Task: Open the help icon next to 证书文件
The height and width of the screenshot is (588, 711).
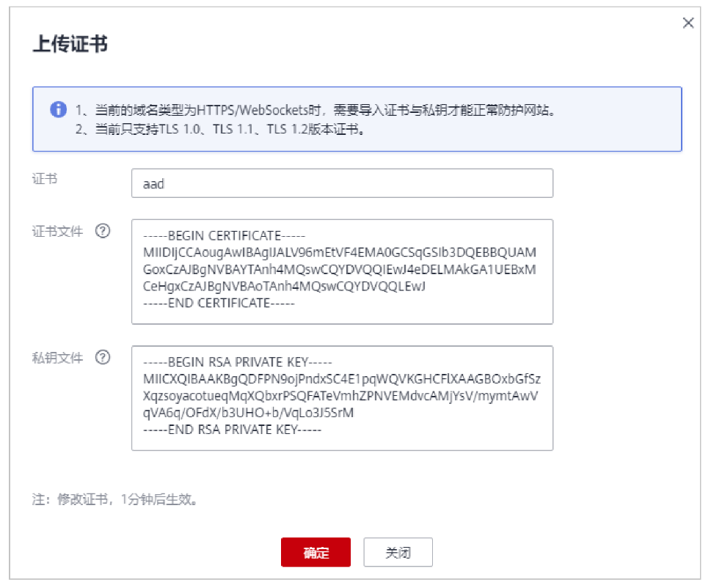Action: [103, 231]
